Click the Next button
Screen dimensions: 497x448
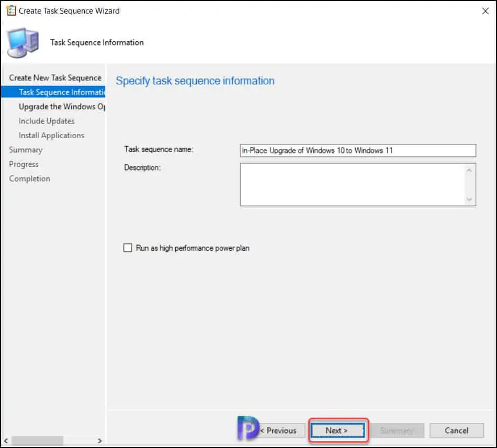click(x=338, y=431)
